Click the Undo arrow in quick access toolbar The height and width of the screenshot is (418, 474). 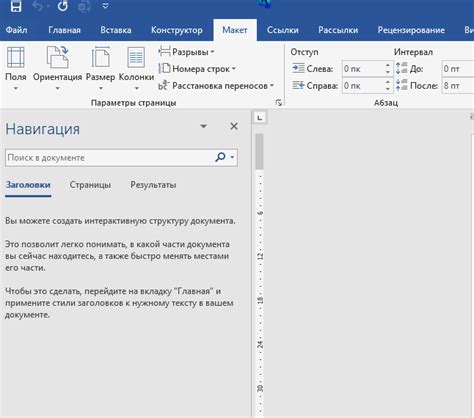tap(39, 6)
